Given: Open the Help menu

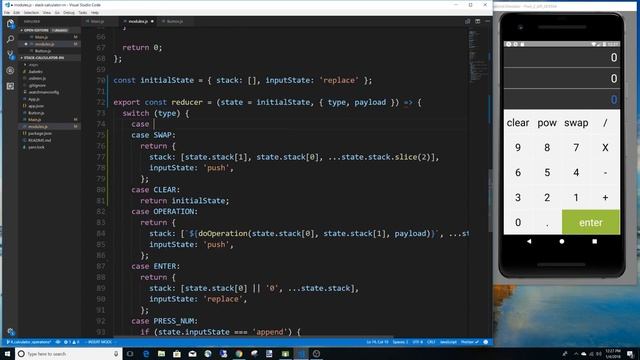Looking at the screenshot, I should (95, 13).
